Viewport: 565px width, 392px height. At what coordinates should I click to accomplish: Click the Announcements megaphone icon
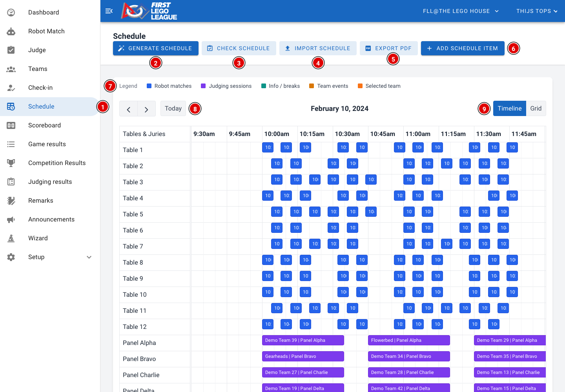(x=11, y=220)
